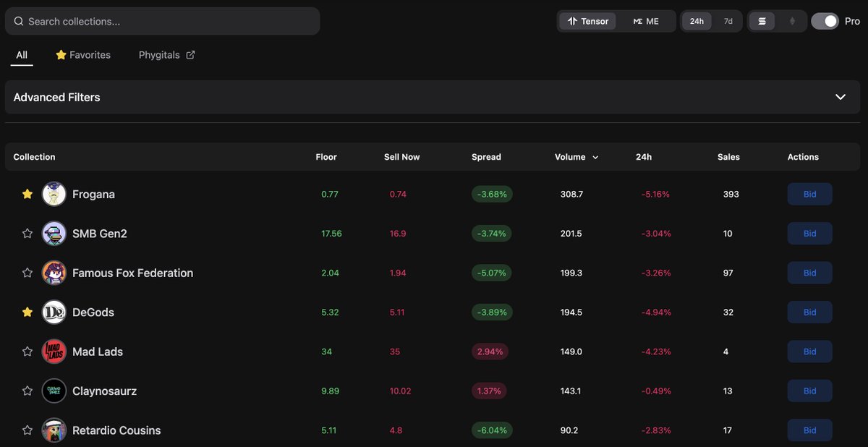Favorite SMB Gen2 with its star
This screenshot has height=447, width=868.
pyautogui.click(x=27, y=234)
